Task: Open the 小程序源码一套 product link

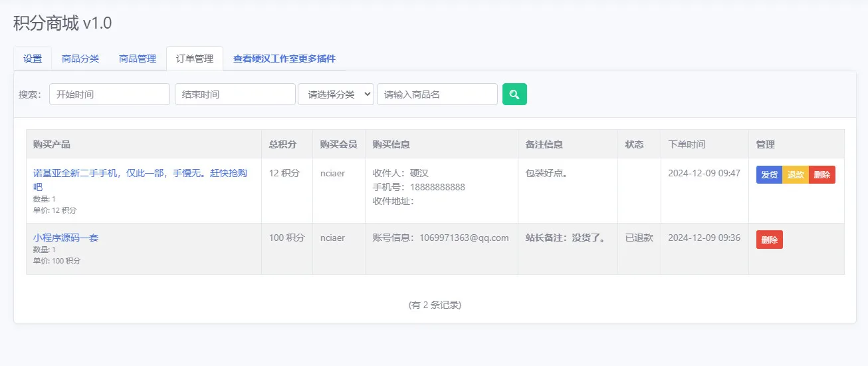Action: (66, 238)
